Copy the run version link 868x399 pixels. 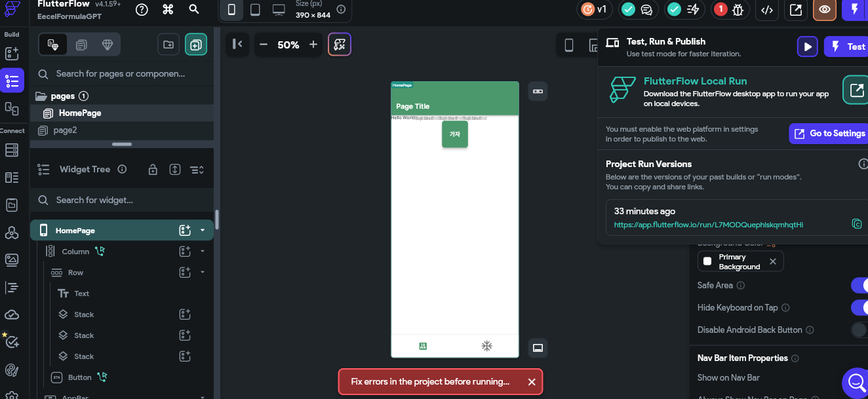coord(856,224)
